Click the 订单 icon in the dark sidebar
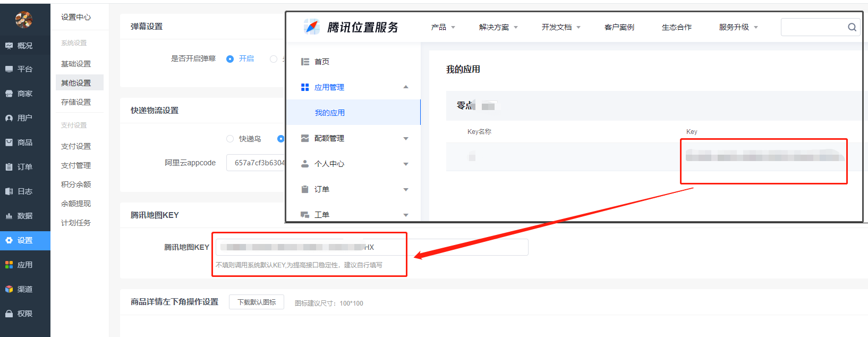 click(9, 167)
